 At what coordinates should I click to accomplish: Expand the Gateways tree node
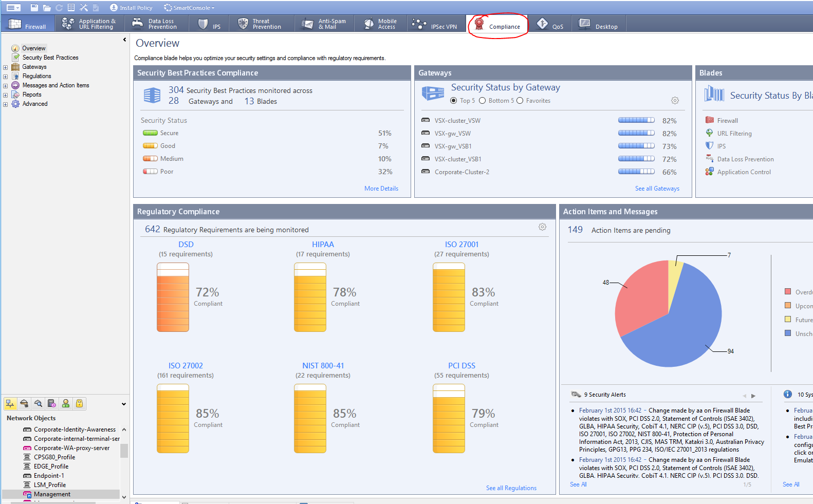tap(5, 67)
